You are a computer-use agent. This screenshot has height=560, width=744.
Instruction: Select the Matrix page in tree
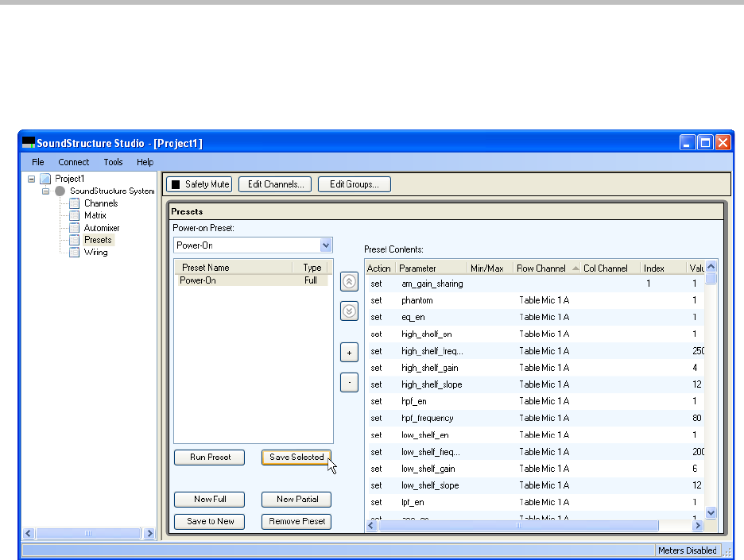point(95,215)
